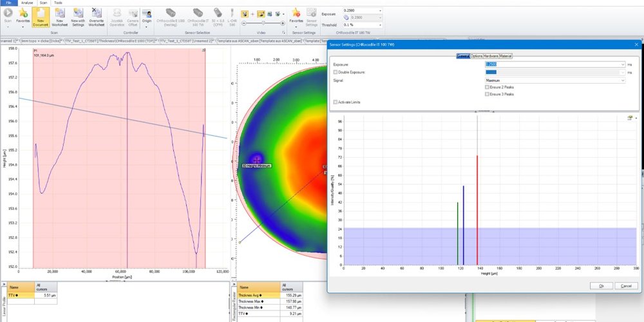Expand Video group dialog launcher
Screen dimensions: 644x322
click(x=283, y=32)
